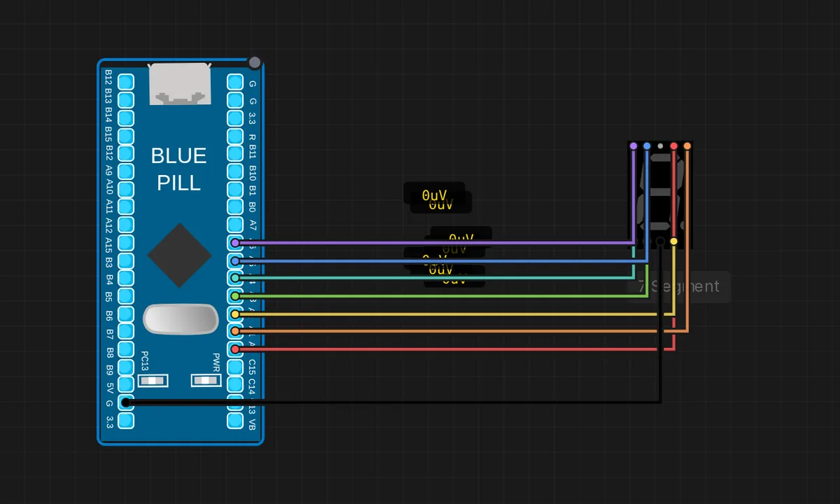
Task: Click the A15 pin on the board
Action: click(x=126, y=243)
